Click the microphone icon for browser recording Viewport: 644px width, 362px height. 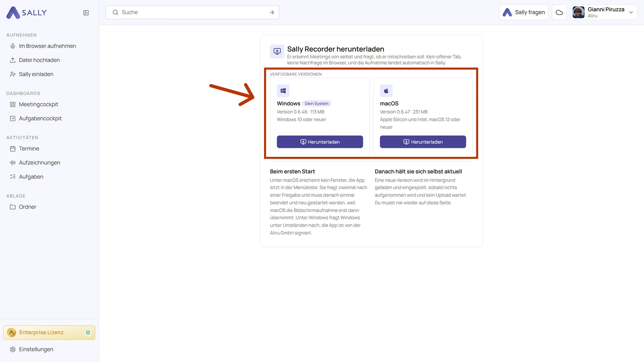tap(13, 46)
